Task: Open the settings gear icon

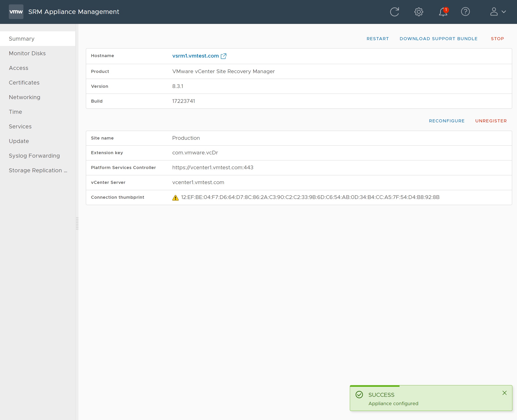Action: pos(419,12)
